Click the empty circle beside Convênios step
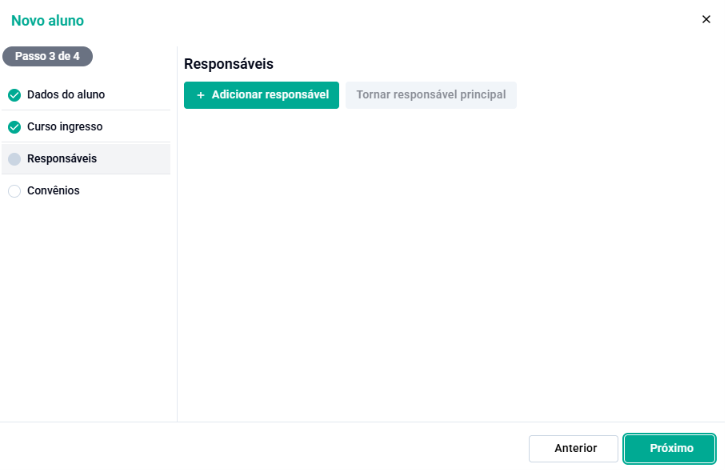The width and height of the screenshot is (725, 470). 14,191
